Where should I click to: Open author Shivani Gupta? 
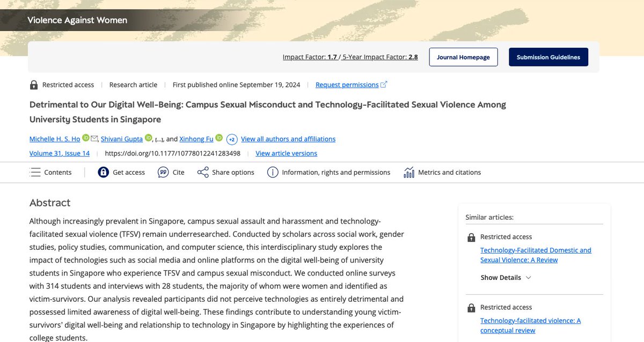point(122,139)
